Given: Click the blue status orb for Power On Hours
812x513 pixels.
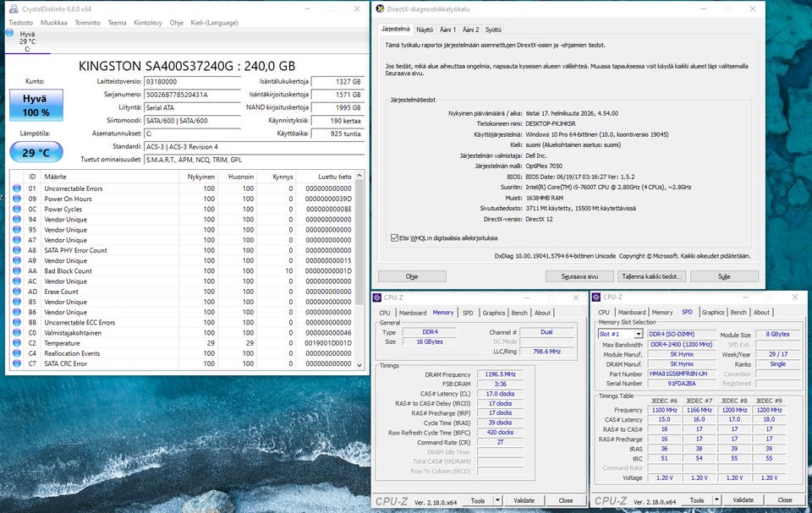Looking at the screenshot, I should coord(17,199).
